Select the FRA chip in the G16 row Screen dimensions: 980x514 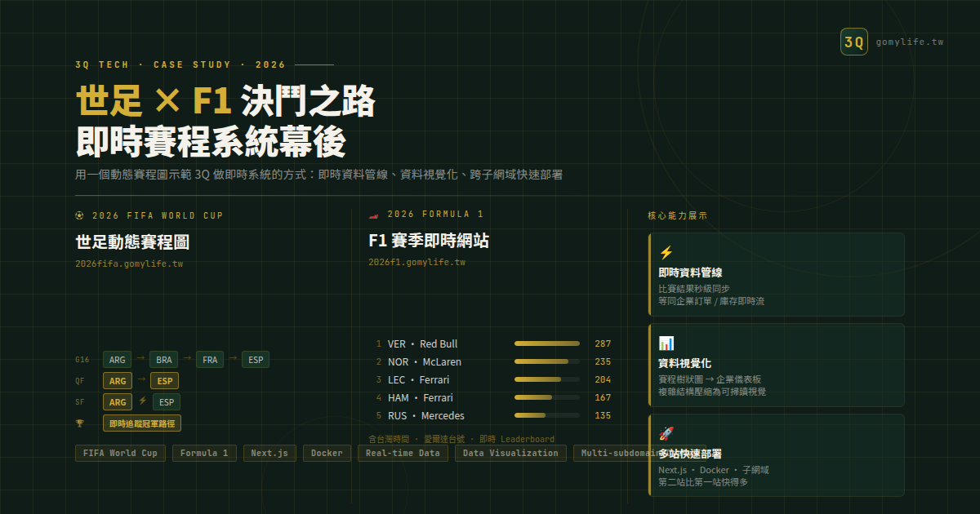pos(210,360)
